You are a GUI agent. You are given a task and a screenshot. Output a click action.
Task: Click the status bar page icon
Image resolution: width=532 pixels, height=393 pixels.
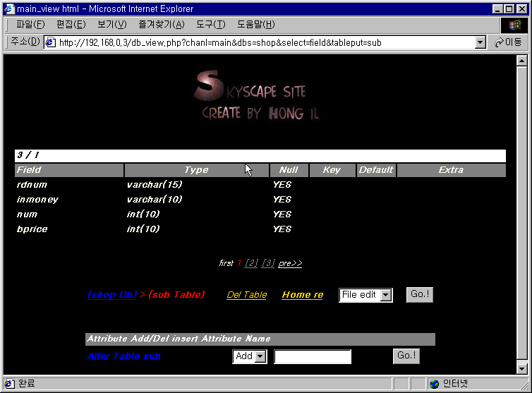pos(9,384)
